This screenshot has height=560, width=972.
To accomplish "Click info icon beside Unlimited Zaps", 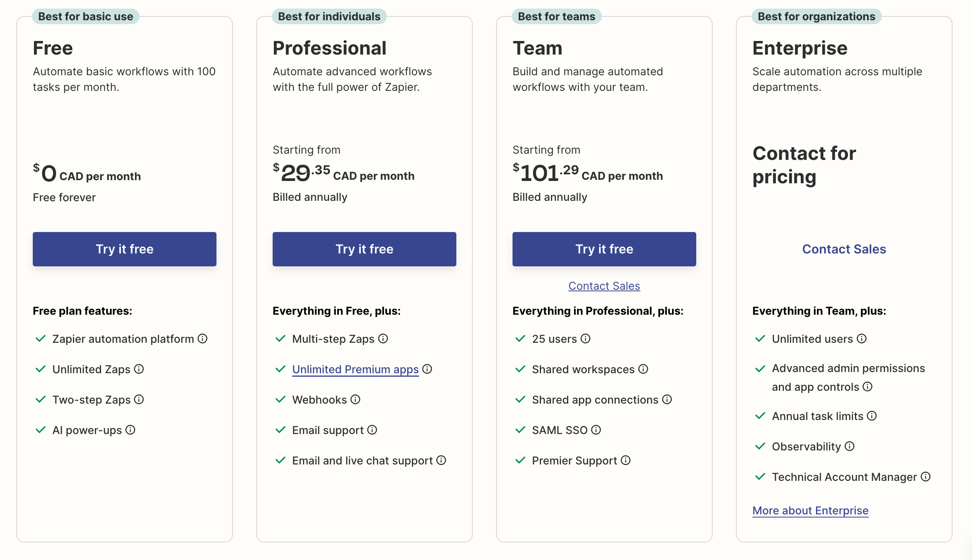I will pos(139,369).
